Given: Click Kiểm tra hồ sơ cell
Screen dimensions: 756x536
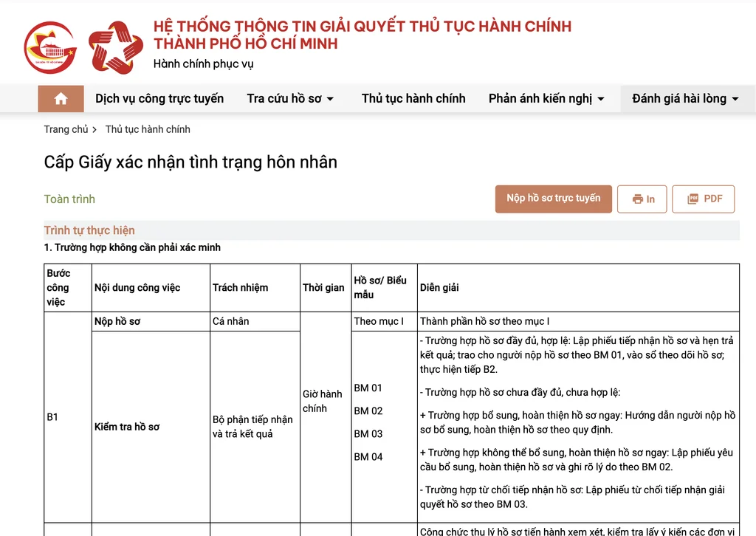Looking at the screenshot, I should coord(151,427).
